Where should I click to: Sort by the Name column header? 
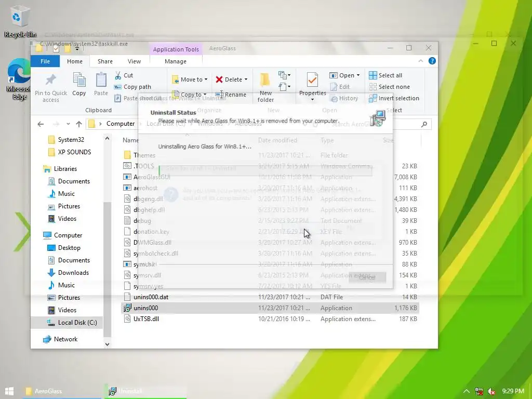tap(130, 140)
